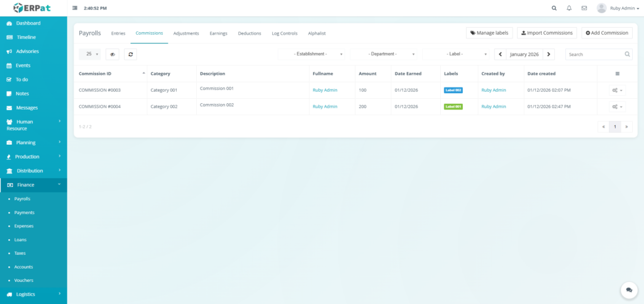Click the Add Commission button
Image resolution: width=644 pixels, height=304 pixels.
point(607,33)
